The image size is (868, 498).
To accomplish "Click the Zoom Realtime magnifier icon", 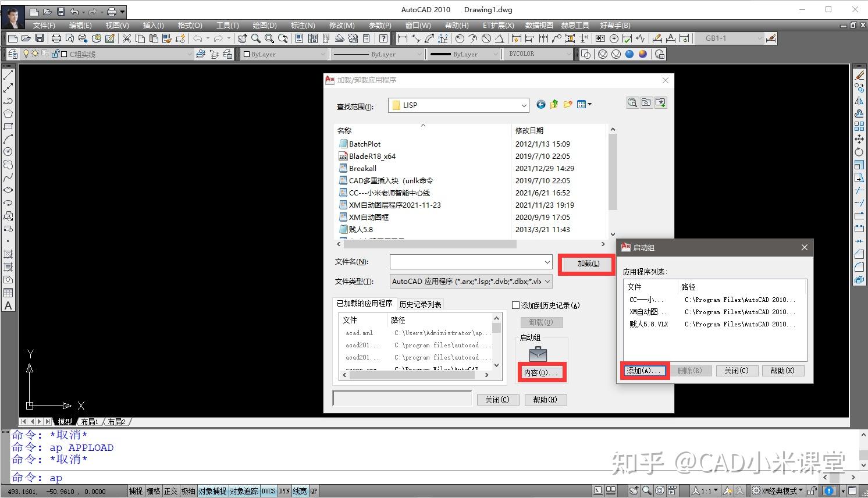I will (x=255, y=38).
